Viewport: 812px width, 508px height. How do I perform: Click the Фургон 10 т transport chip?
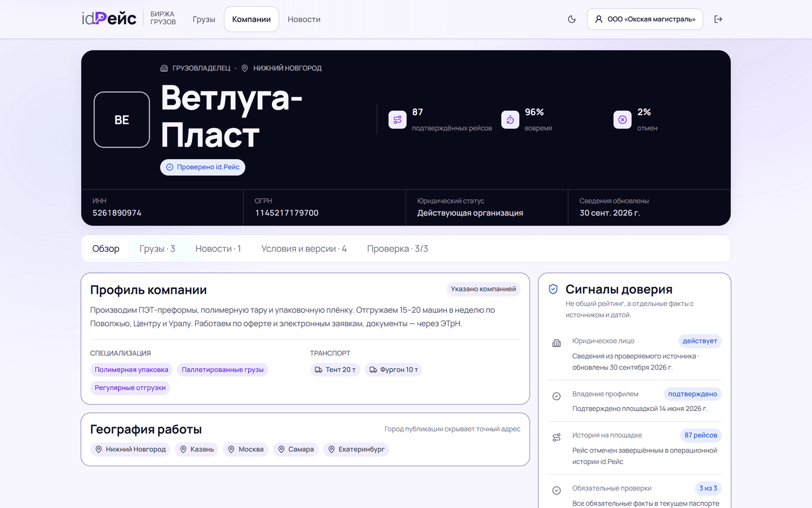[394, 370]
